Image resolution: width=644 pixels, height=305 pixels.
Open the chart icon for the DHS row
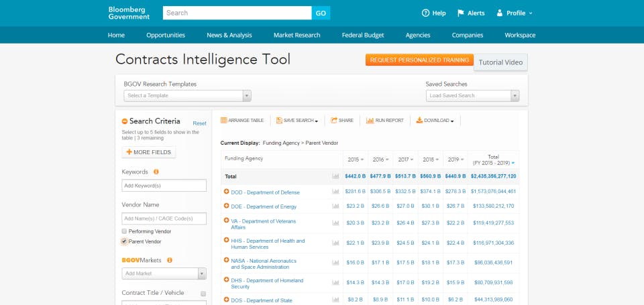335,282
